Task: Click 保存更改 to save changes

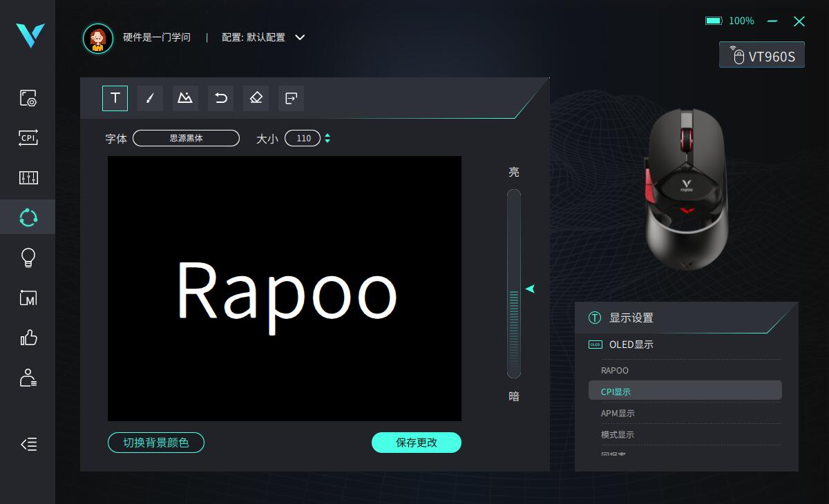Action: click(417, 443)
